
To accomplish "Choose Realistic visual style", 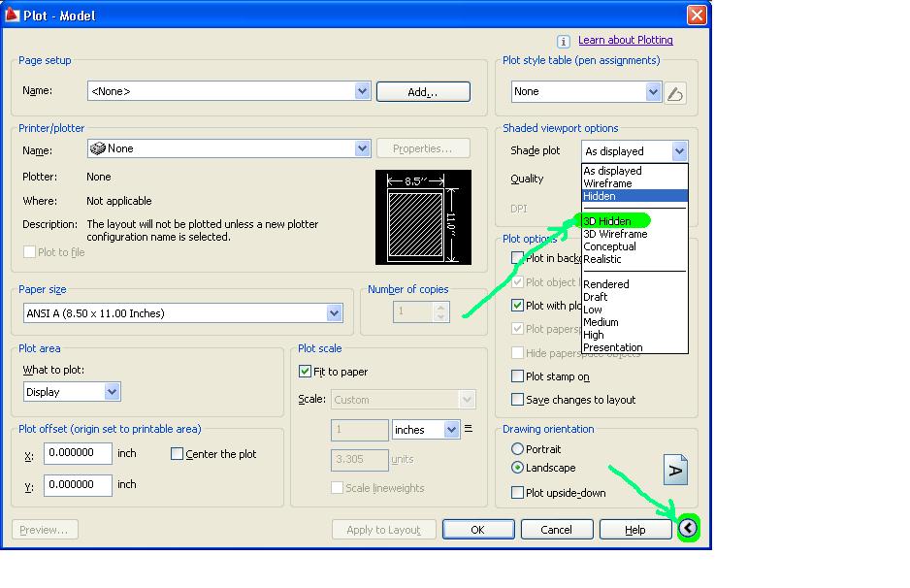I will [x=634, y=259].
